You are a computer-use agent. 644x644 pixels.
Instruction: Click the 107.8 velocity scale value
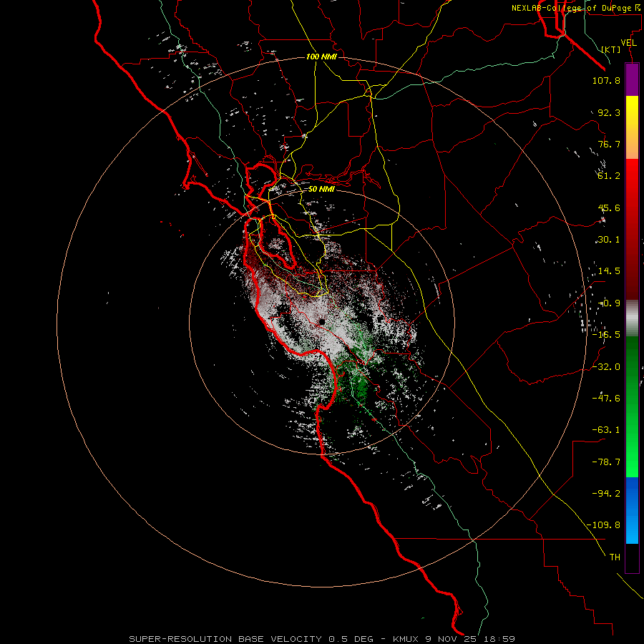[x=606, y=80]
